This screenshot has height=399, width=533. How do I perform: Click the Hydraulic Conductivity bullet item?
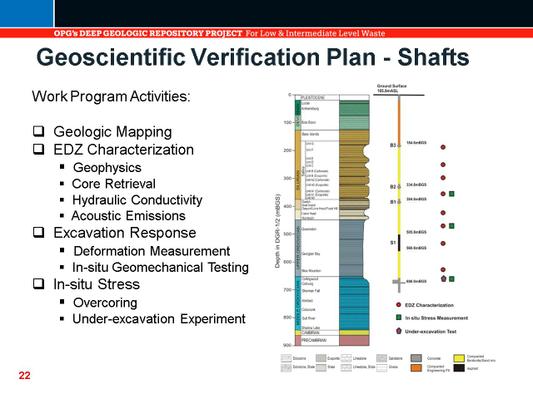click(137, 200)
